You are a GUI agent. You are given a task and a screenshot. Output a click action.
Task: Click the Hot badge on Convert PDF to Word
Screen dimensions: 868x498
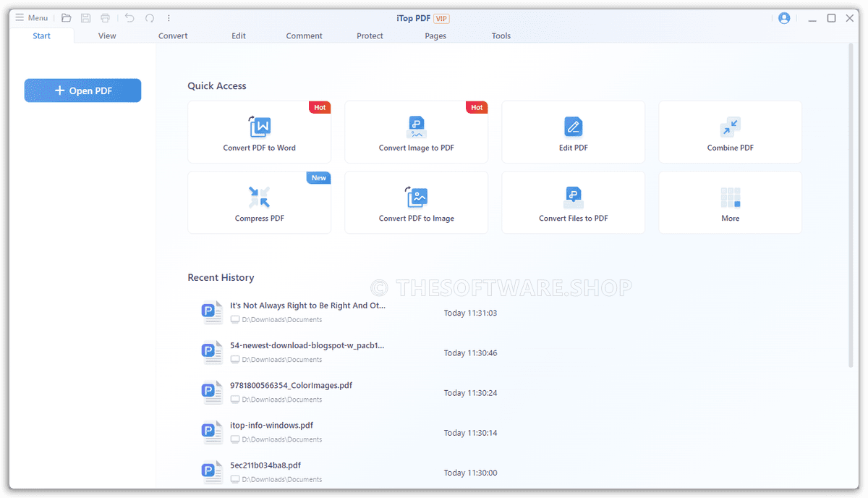(320, 107)
